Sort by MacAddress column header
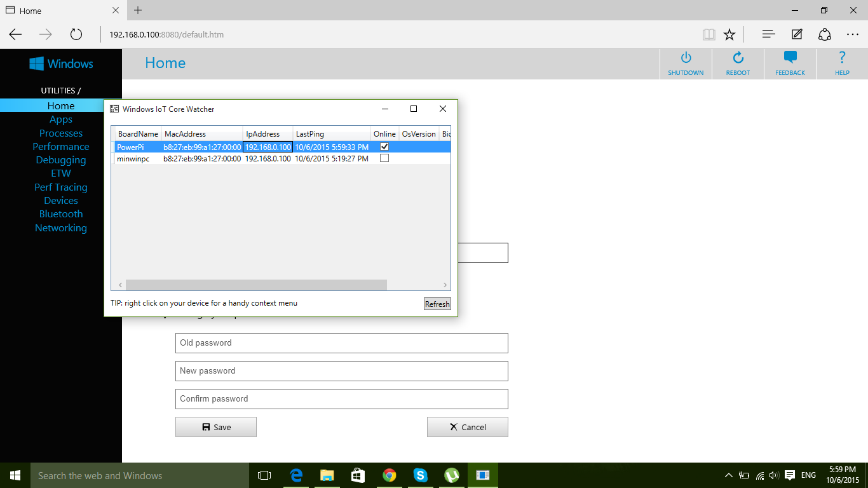Viewport: 868px width, 488px height. tap(202, 134)
